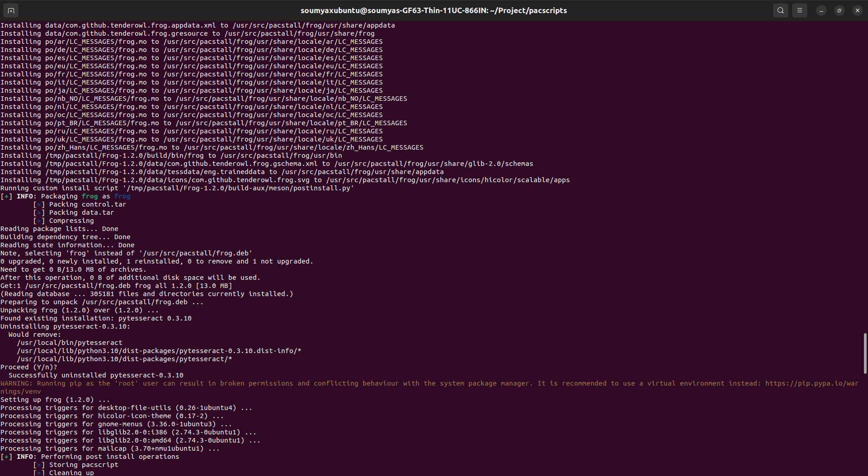The height and width of the screenshot is (476, 868).
Task: Click the search icon in the header bar
Action: coord(780,10)
